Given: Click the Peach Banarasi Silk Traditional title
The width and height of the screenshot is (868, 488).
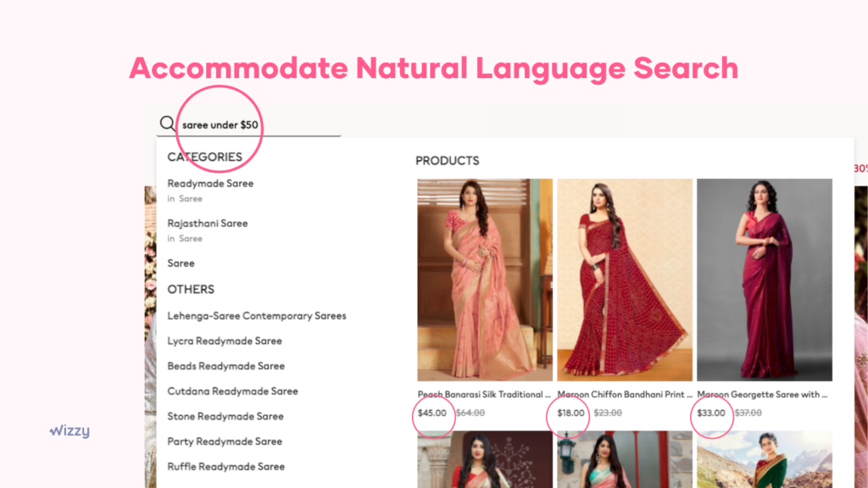Looking at the screenshot, I should (x=484, y=395).
